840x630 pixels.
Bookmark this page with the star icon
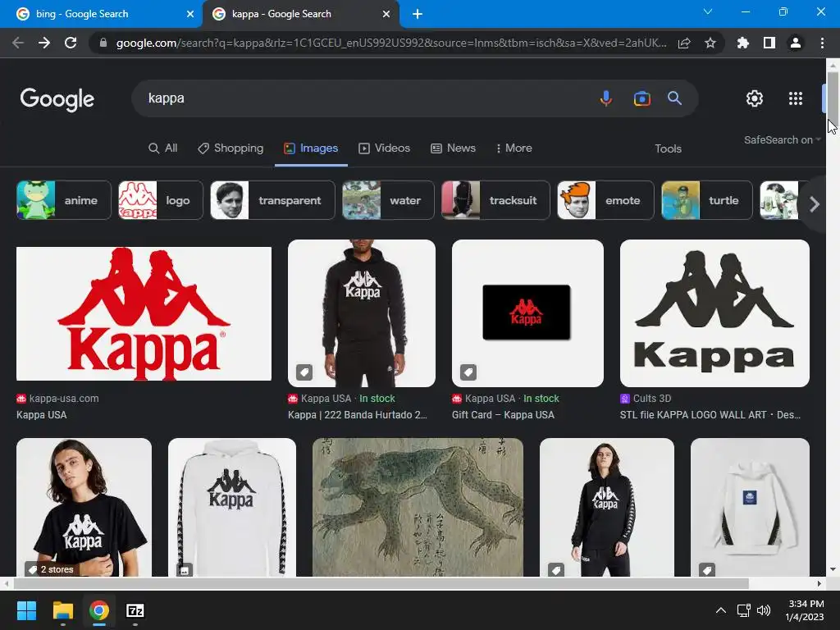[x=710, y=43]
